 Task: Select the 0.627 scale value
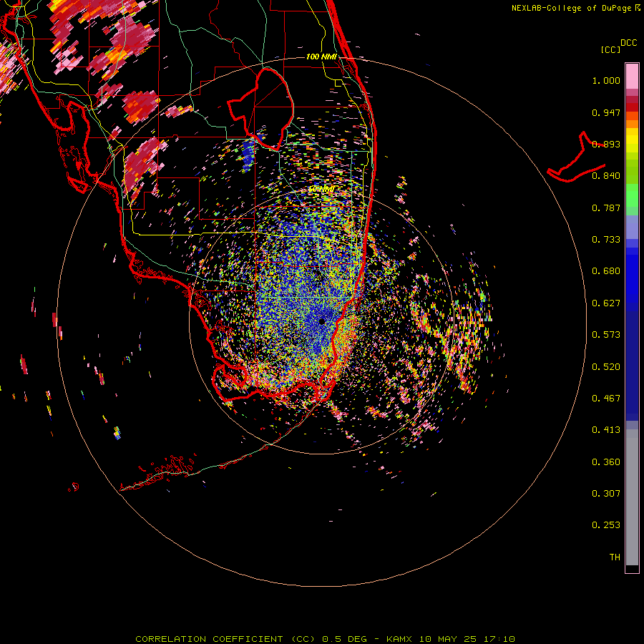click(606, 303)
